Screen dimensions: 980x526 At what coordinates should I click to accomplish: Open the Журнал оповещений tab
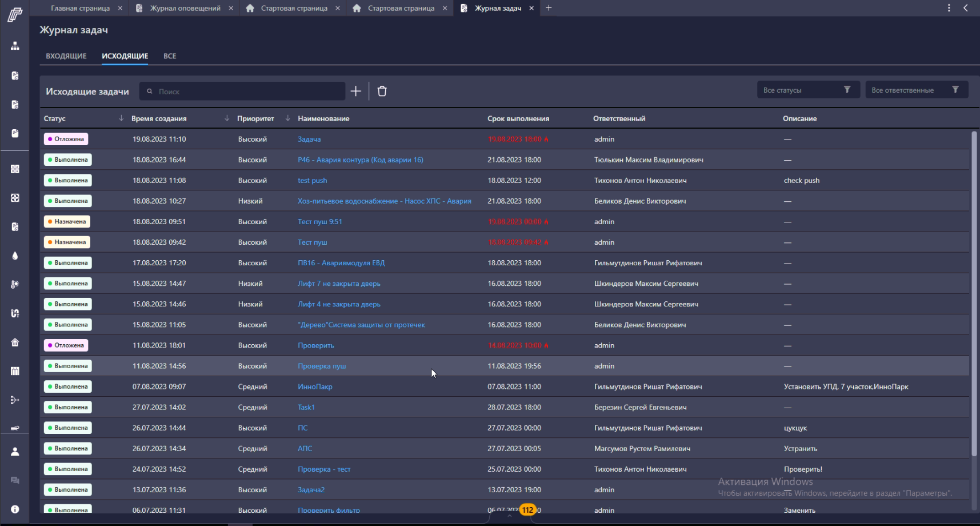[185, 8]
